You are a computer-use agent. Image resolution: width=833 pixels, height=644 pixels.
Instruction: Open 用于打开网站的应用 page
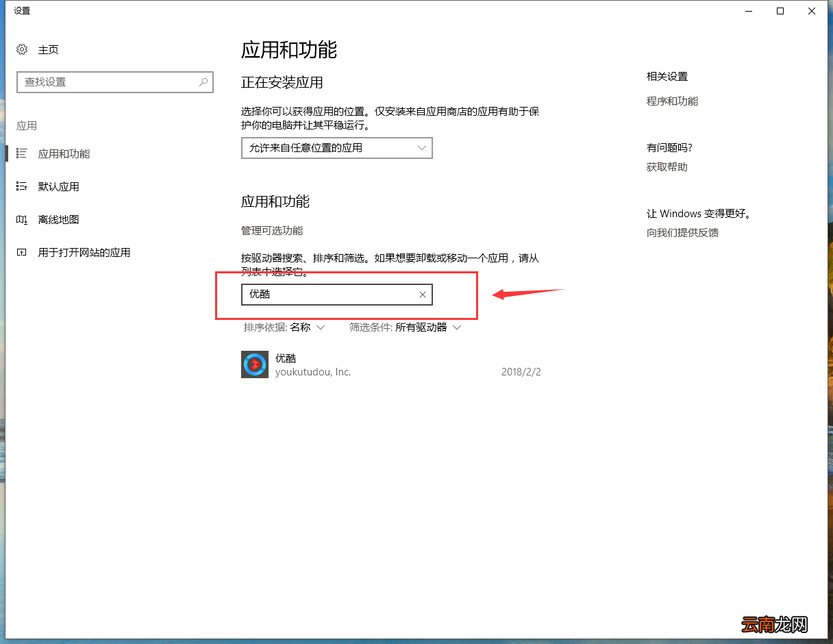(x=84, y=252)
